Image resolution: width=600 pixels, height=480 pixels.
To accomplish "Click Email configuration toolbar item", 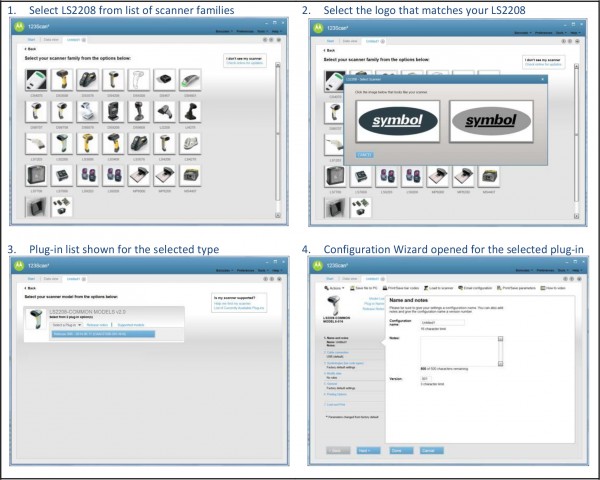I will 475,288.
